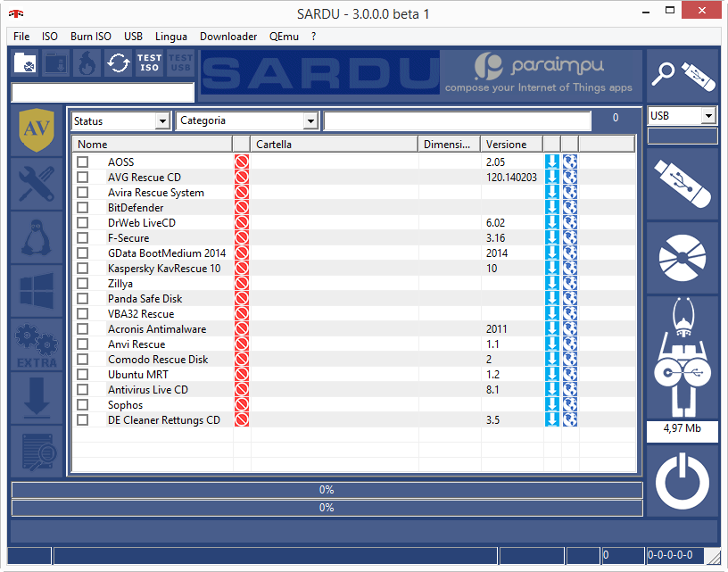The height and width of the screenshot is (572, 728).
Task: Click the search filter text field
Action: coord(458,120)
